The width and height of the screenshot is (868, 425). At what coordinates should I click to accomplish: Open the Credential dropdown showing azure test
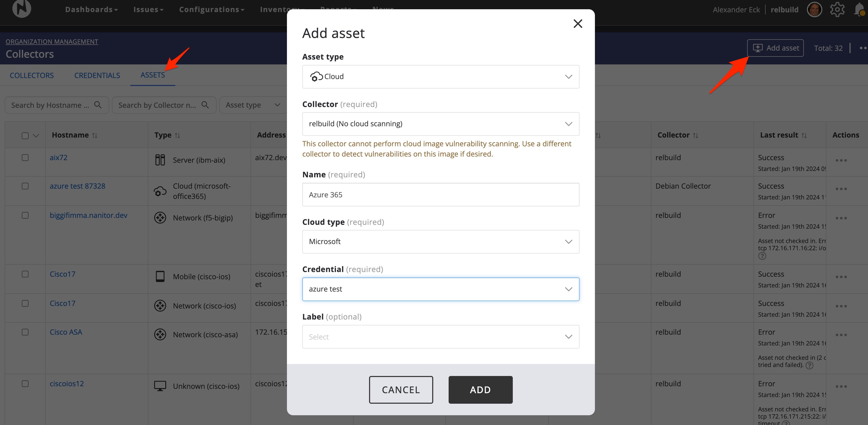pyautogui.click(x=440, y=289)
